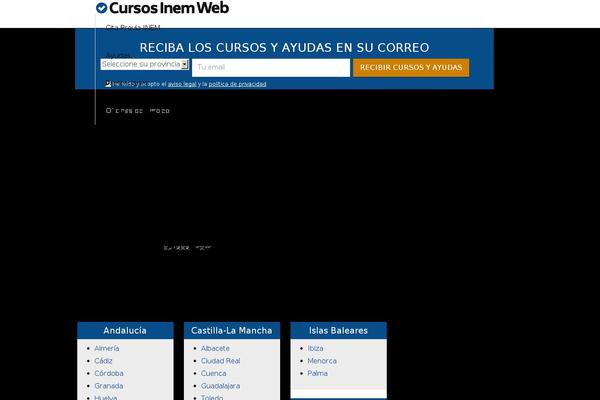Open the Cita Previa INEM menu item
Screen dimensions: 600x400
point(133,27)
